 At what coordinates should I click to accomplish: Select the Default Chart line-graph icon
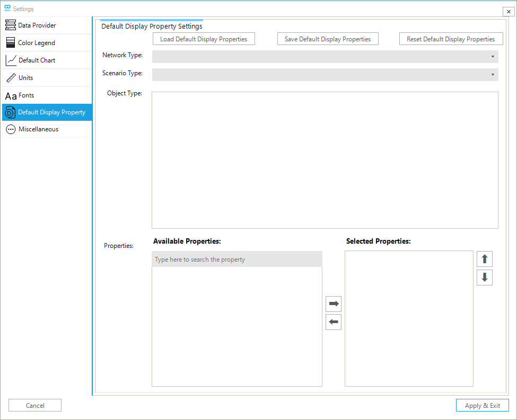(10, 60)
